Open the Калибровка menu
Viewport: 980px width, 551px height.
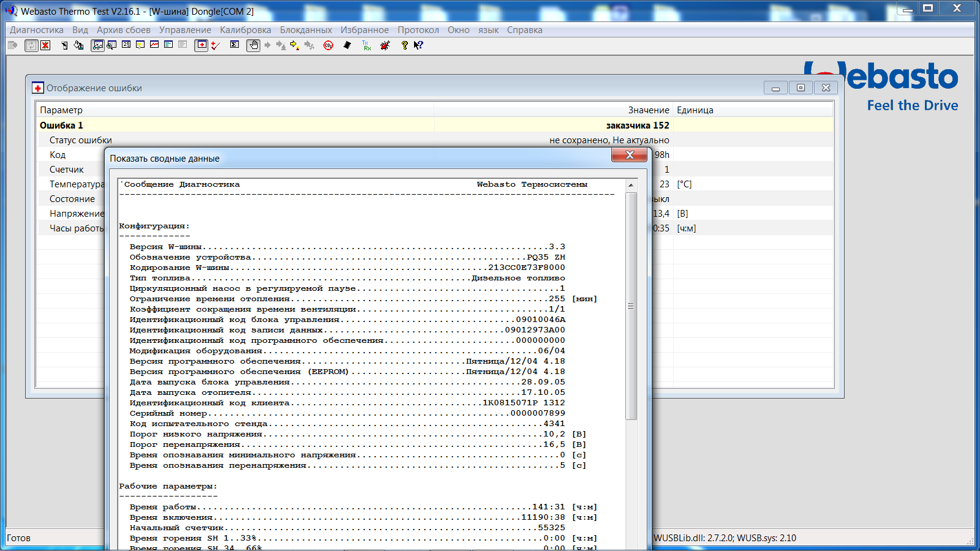coord(246,30)
